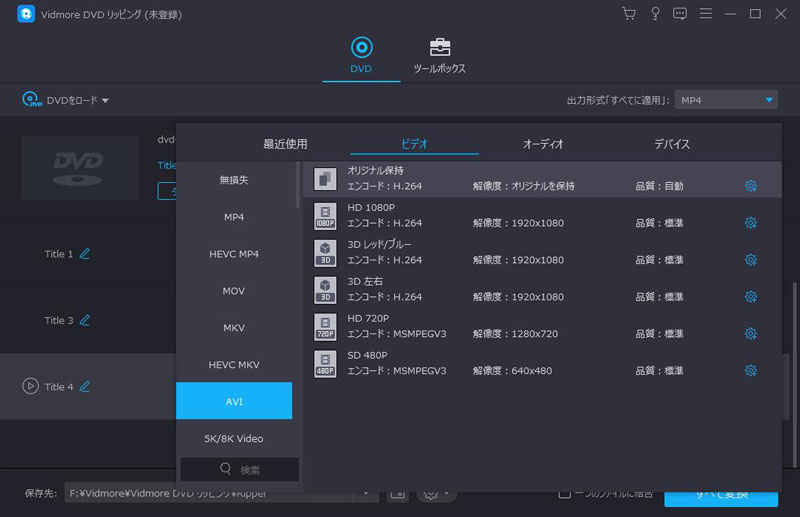Click 解像度：640x480 text
Image resolution: width=800 pixels, height=517 pixels.
click(512, 371)
